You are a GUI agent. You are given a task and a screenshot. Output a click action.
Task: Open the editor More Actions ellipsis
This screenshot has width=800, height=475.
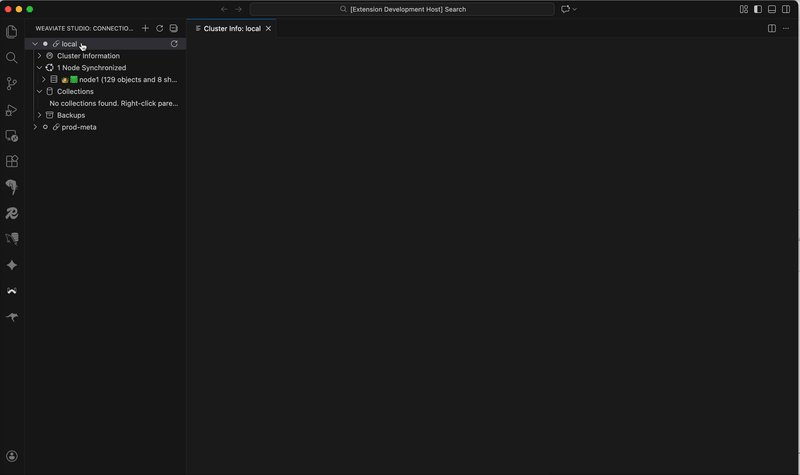tap(786, 29)
